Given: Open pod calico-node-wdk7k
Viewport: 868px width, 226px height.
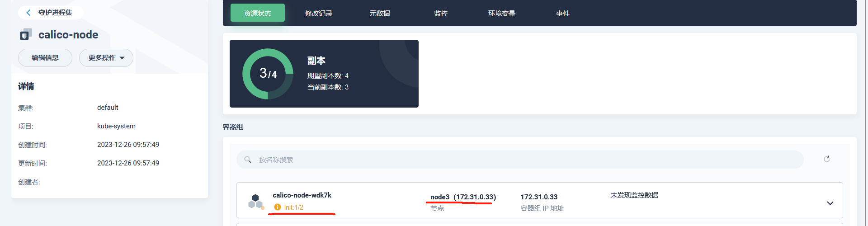Looking at the screenshot, I should 302,195.
